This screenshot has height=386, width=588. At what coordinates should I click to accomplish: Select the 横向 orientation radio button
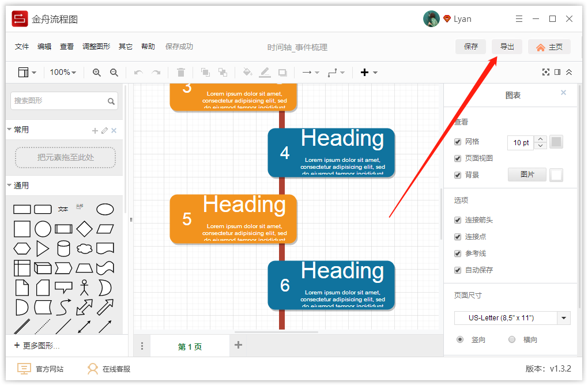pos(512,339)
